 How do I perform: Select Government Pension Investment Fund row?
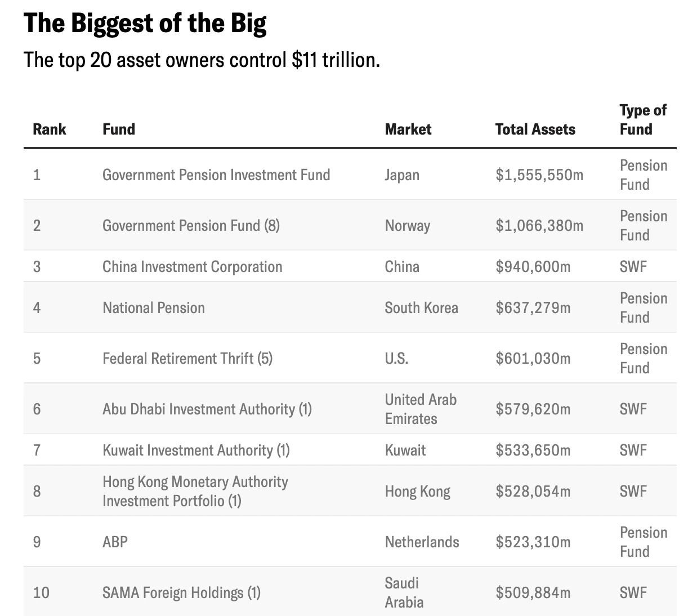point(350,175)
